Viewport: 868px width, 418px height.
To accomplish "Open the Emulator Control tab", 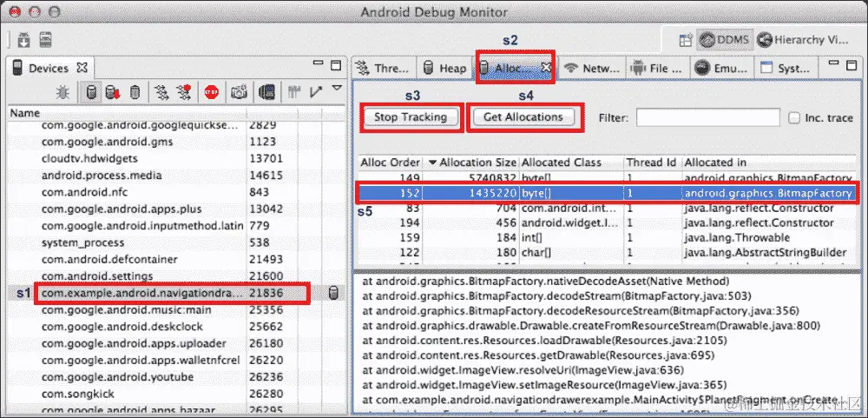I will pos(722,68).
